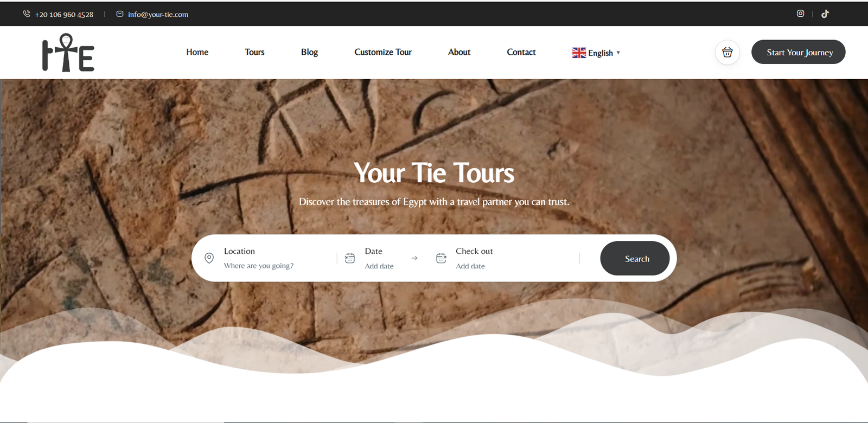This screenshot has width=868, height=423.
Task: Click the phone handset icon
Action: [27, 14]
